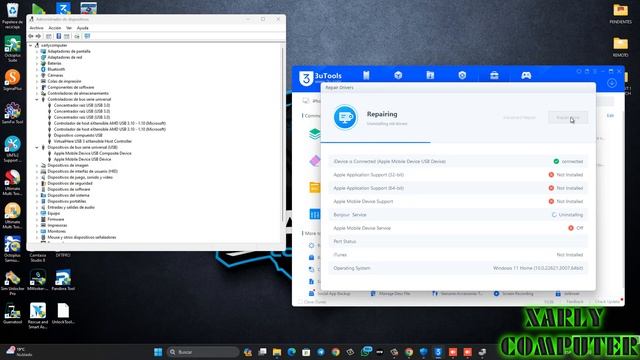Open Ayuda menu in Device Manager
640x360 pixels.
click(82, 28)
